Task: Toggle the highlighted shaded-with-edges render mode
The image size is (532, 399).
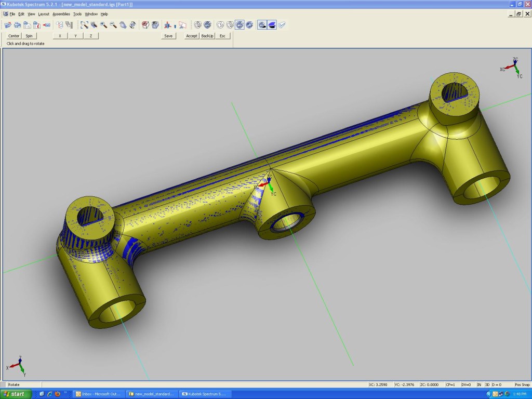Action: [x=240, y=24]
